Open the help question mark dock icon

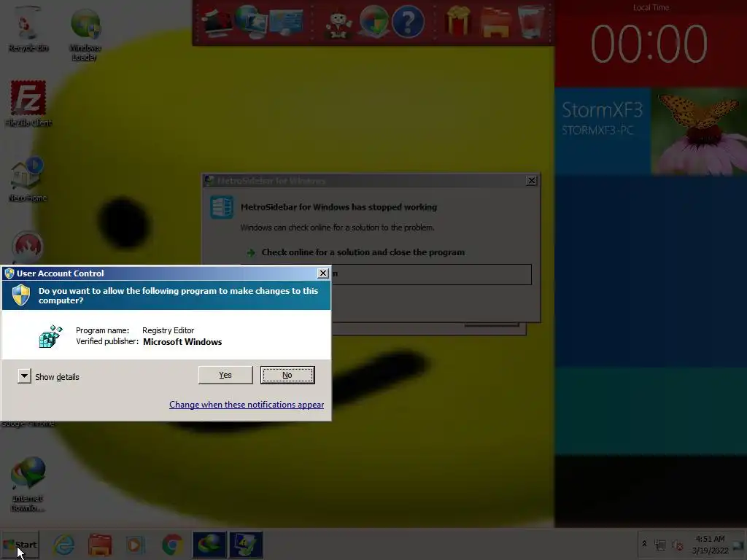point(408,22)
